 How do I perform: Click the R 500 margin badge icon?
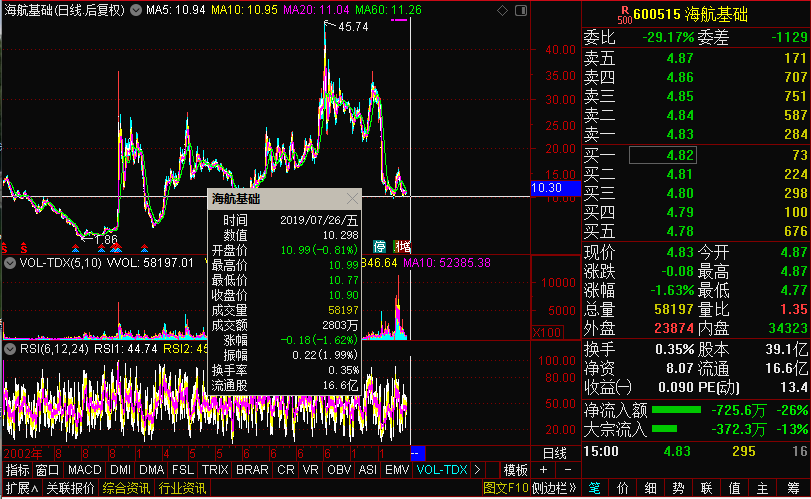(x=624, y=16)
